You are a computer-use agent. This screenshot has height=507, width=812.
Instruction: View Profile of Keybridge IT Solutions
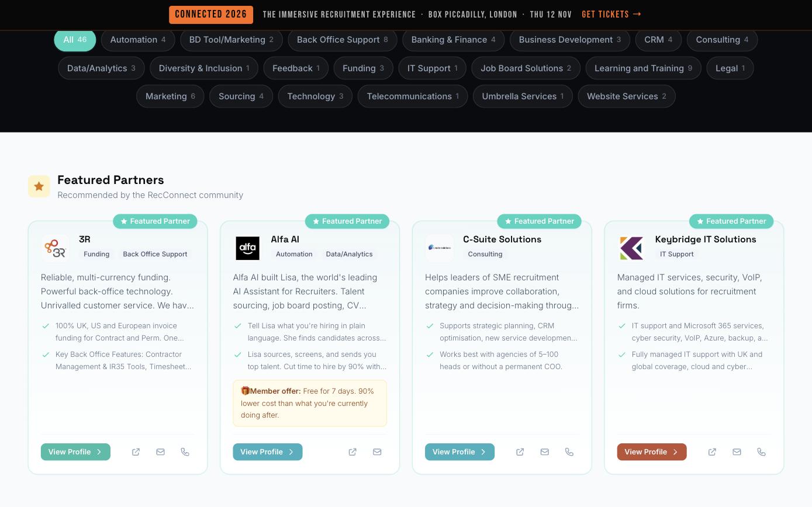(x=652, y=452)
